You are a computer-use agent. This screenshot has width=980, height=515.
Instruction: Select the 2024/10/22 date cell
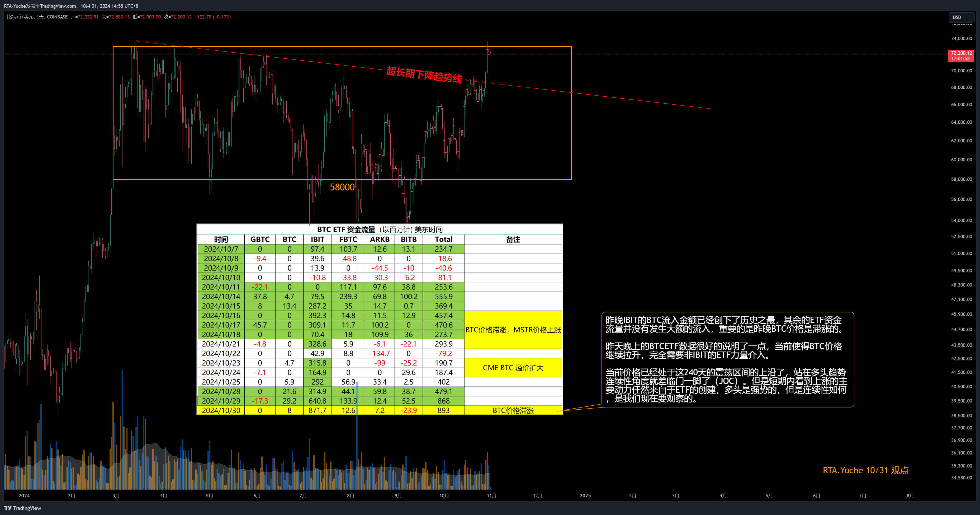(221, 354)
